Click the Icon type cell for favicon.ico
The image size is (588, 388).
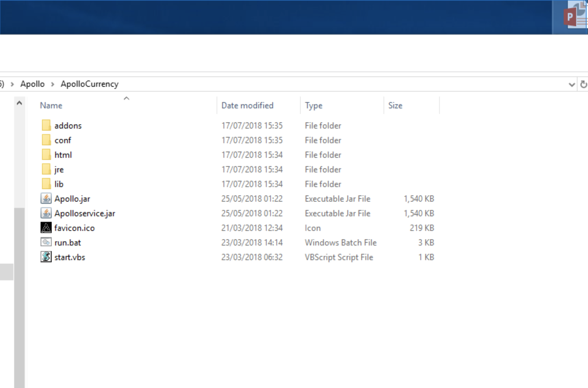click(x=313, y=228)
